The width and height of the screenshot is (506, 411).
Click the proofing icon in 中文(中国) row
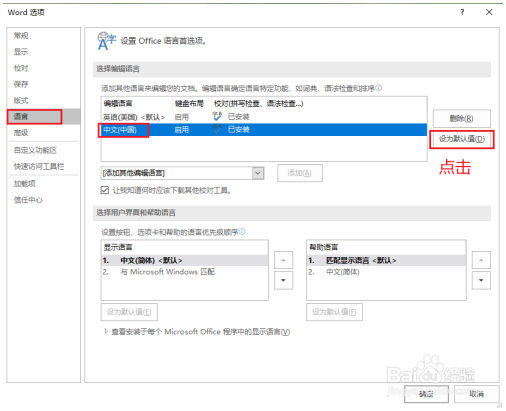217,129
